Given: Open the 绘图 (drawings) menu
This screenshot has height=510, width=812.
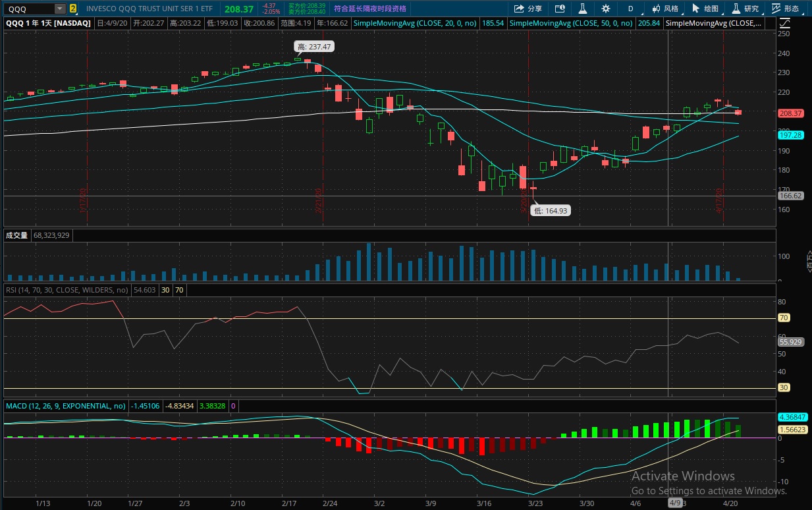Looking at the screenshot, I should [705, 9].
